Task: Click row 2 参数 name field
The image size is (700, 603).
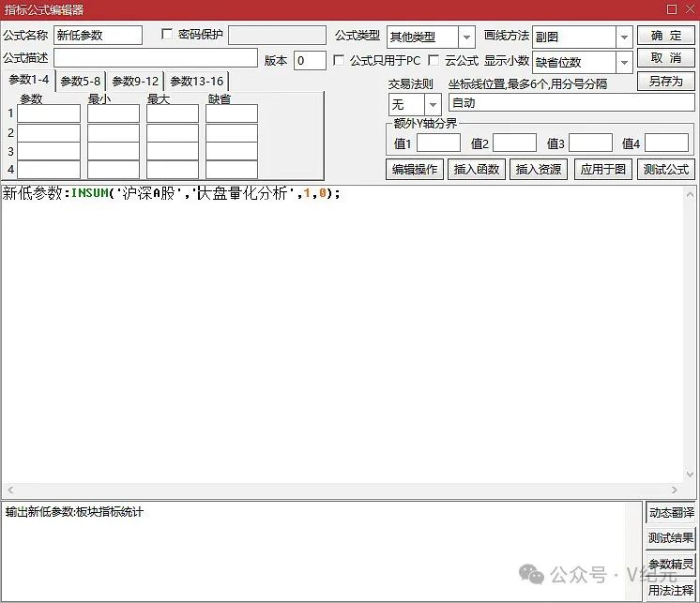Action: [49, 133]
